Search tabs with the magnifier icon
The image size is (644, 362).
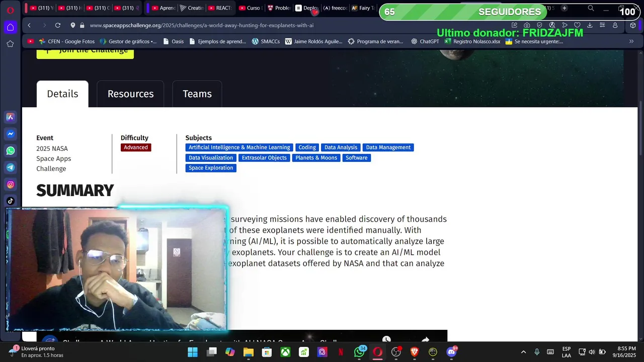pos(591,8)
